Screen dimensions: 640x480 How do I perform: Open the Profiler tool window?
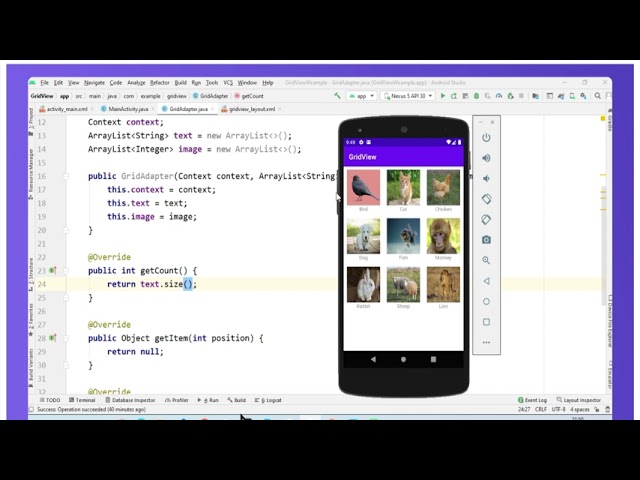click(x=177, y=400)
